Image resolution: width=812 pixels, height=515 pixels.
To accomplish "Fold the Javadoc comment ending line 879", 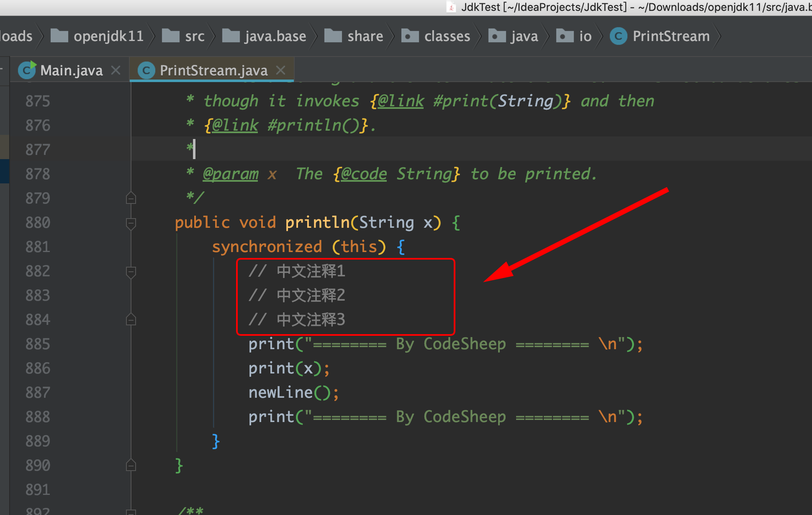I will tap(131, 198).
